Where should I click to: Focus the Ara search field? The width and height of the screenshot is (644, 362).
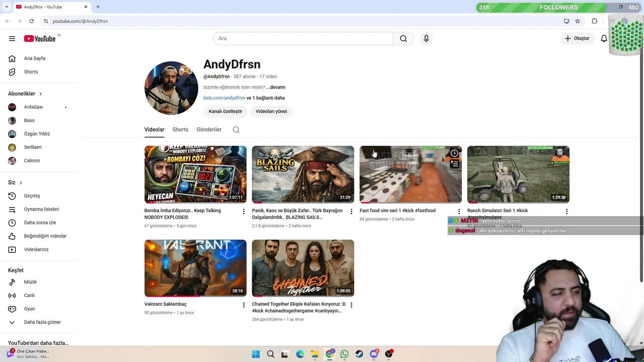point(303,39)
